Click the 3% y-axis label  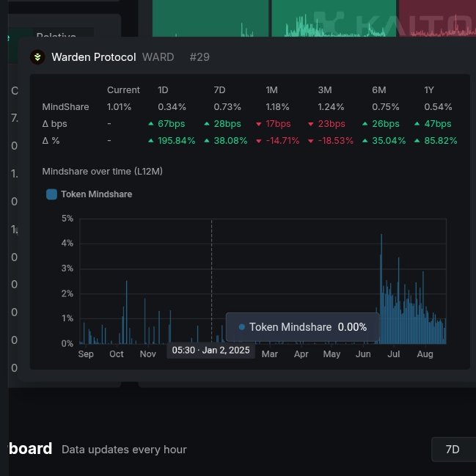pos(67,268)
